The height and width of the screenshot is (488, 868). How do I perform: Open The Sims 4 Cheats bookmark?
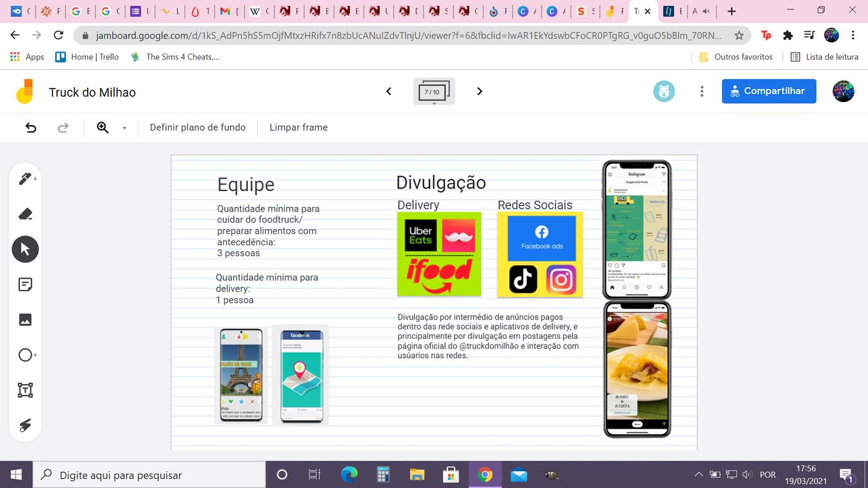(x=175, y=57)
